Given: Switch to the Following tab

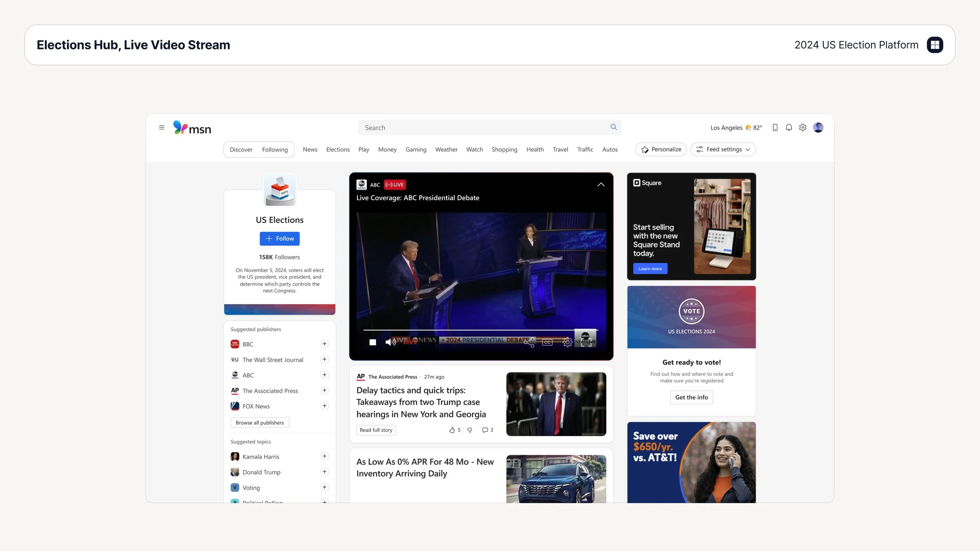Looking at the screenshot, I should pyautogui.click(x=274, y=150).
